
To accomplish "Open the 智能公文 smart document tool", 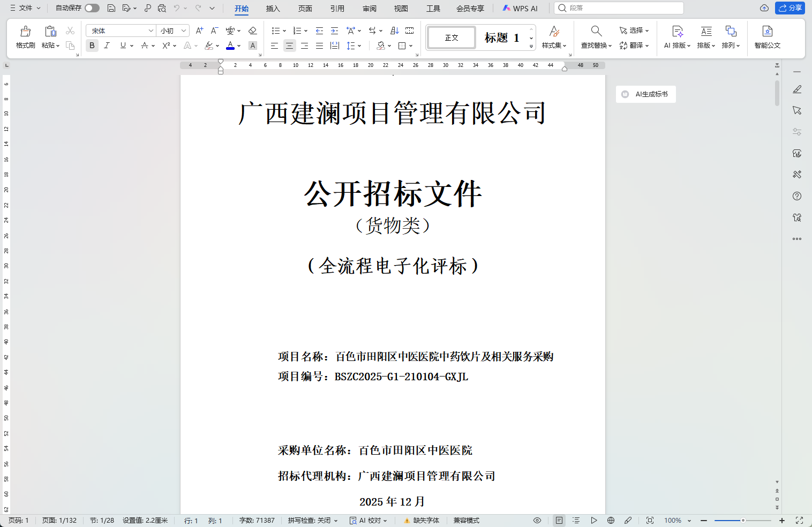I will (x=767, y=37).
